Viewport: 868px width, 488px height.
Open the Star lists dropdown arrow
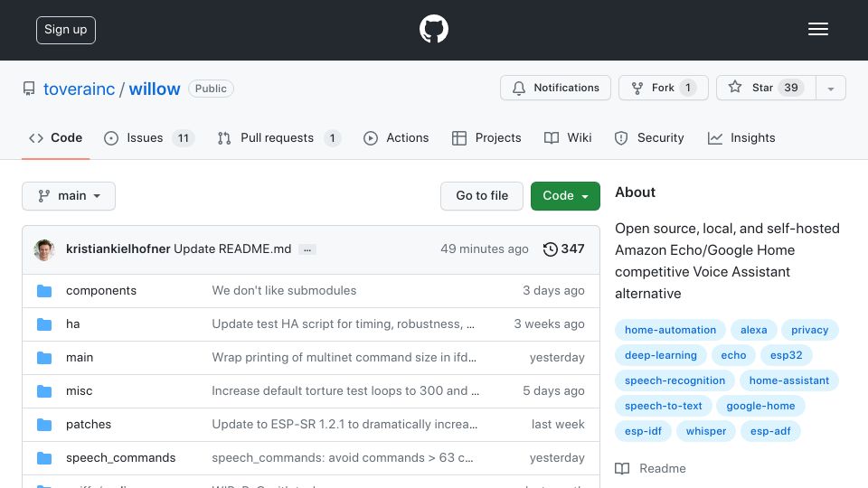(830, 88)
